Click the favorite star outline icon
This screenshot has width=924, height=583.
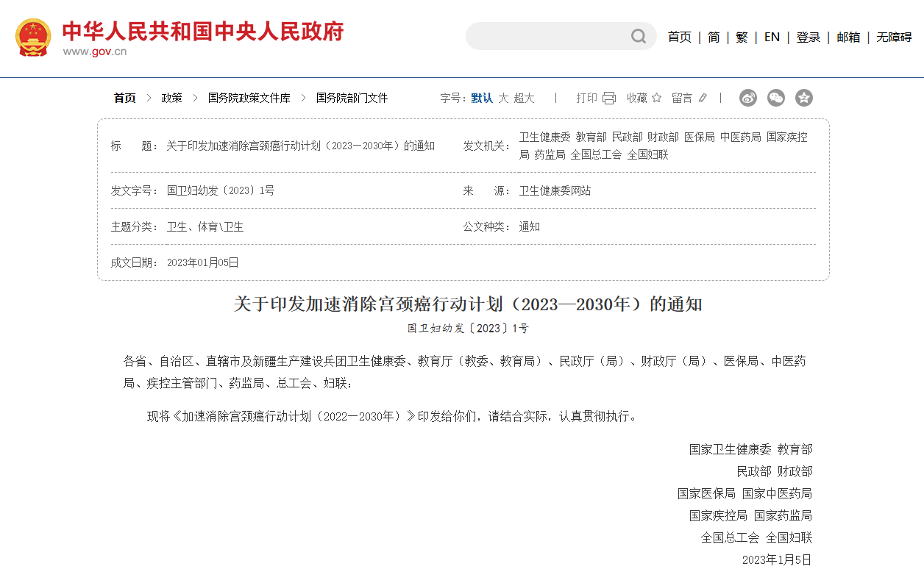point(656,98)
